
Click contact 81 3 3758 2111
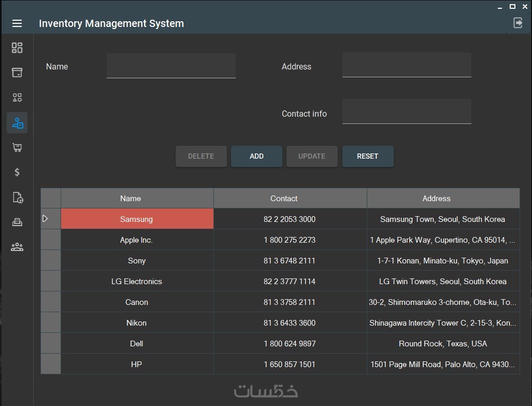point(290,302)
